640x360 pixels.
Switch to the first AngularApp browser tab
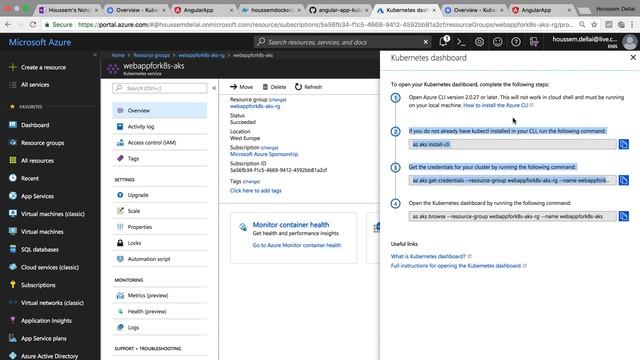click(x=203, y=10)
